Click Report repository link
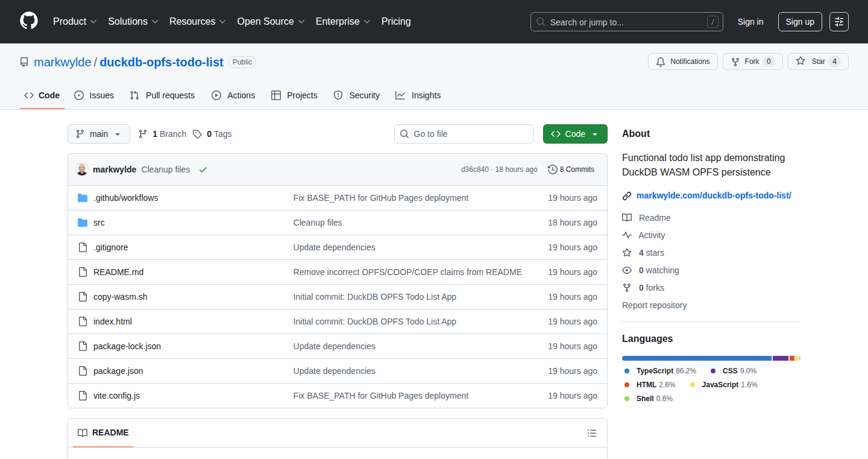The height and width of the screenshot is (459, 868). tap(655, 305)
